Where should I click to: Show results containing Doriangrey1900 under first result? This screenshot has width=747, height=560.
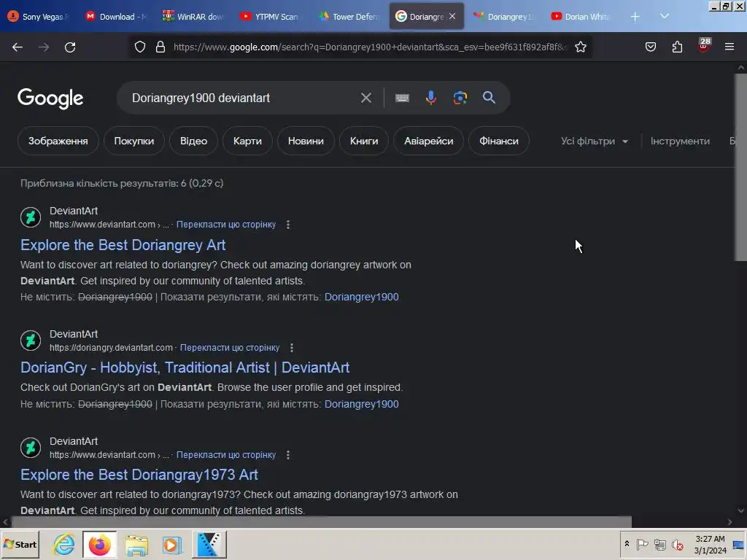pos(362,297)
